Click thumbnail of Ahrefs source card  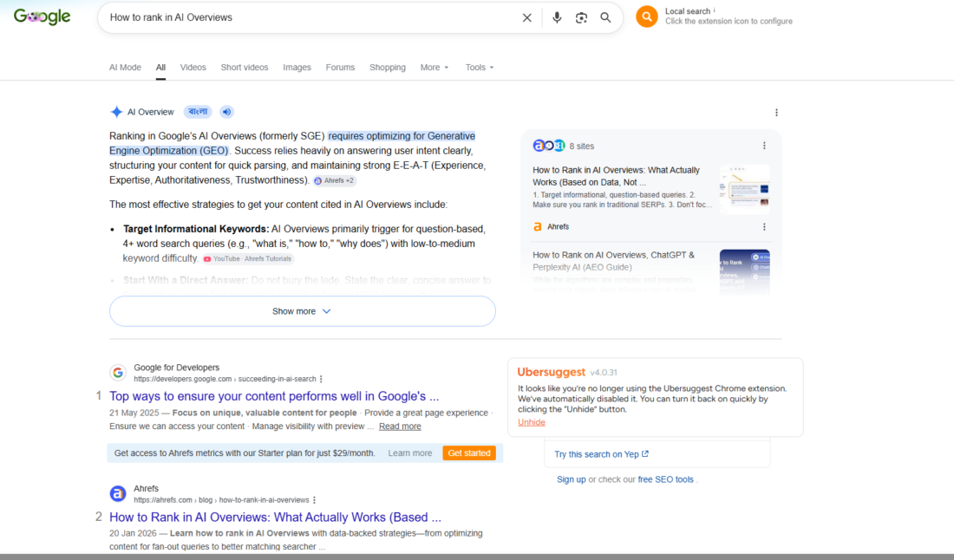click(745, 189)
